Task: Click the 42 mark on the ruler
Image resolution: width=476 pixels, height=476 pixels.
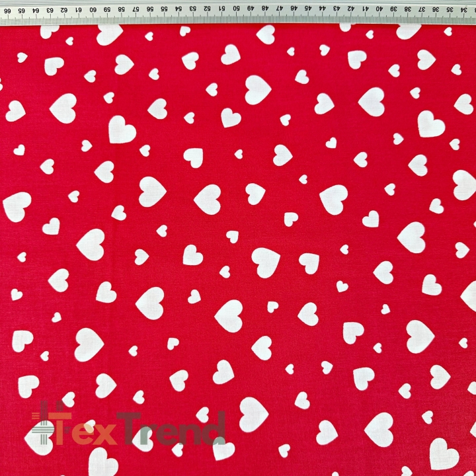Action: [350, 9]
